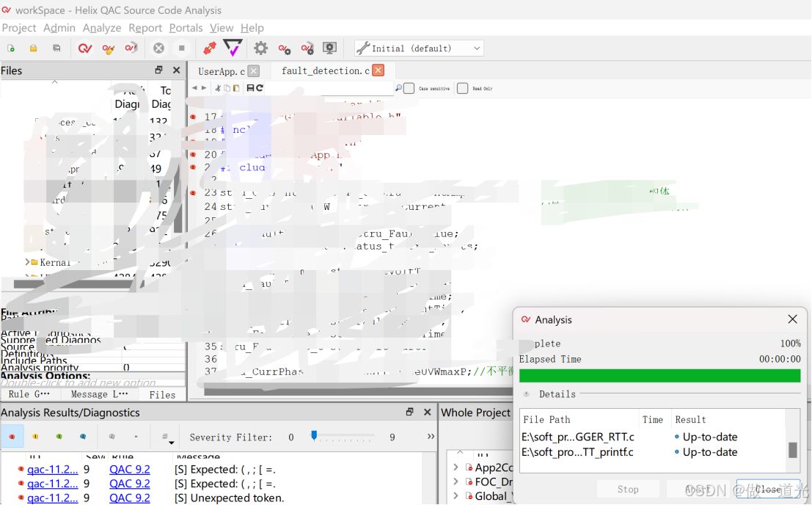Viewport: 812px width, 505px height.
Task: Run the QAC analyze icon
Action: click(85, 48)
